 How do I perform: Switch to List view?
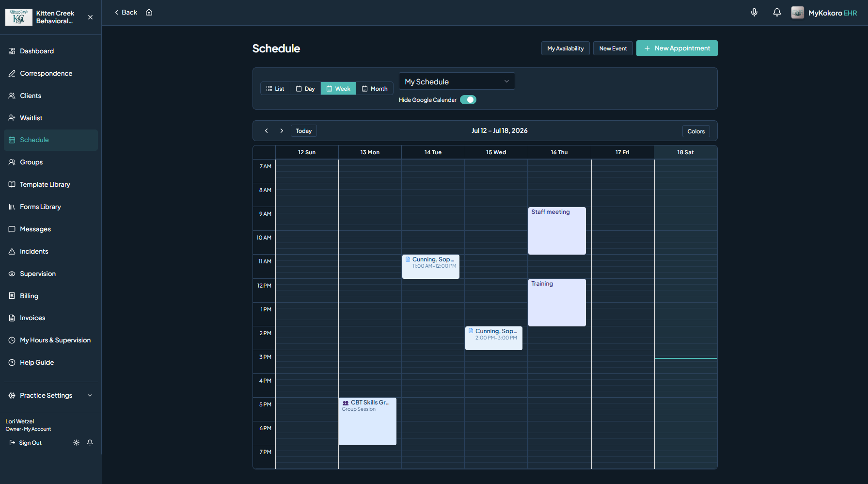[x=275, y=89]
